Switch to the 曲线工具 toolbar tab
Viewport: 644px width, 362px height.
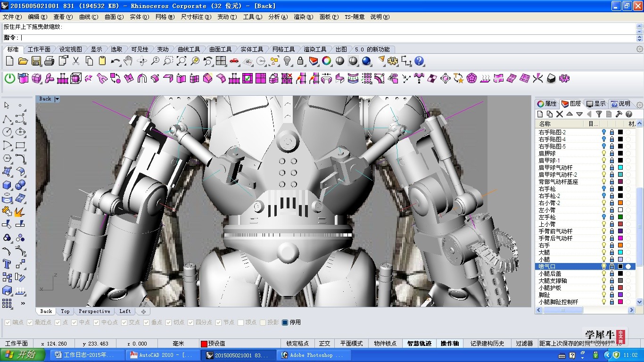point(189,49)
